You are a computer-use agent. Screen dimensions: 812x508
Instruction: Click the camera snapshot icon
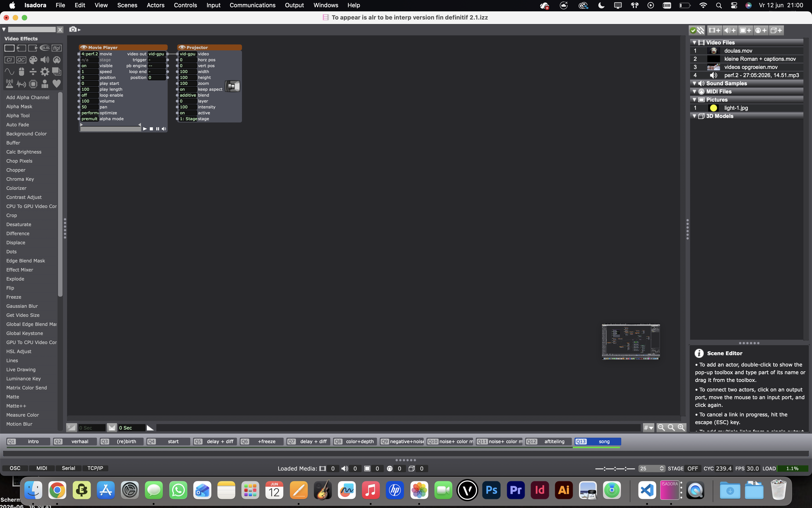73,29
